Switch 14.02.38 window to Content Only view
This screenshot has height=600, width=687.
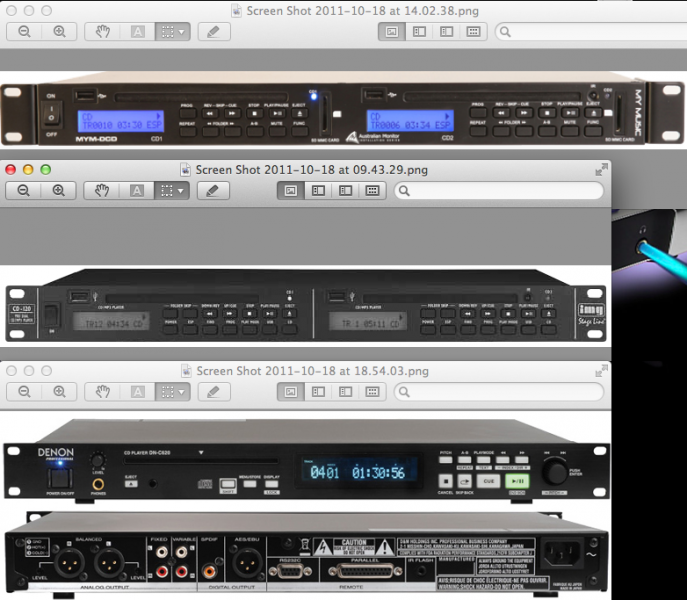392,32
